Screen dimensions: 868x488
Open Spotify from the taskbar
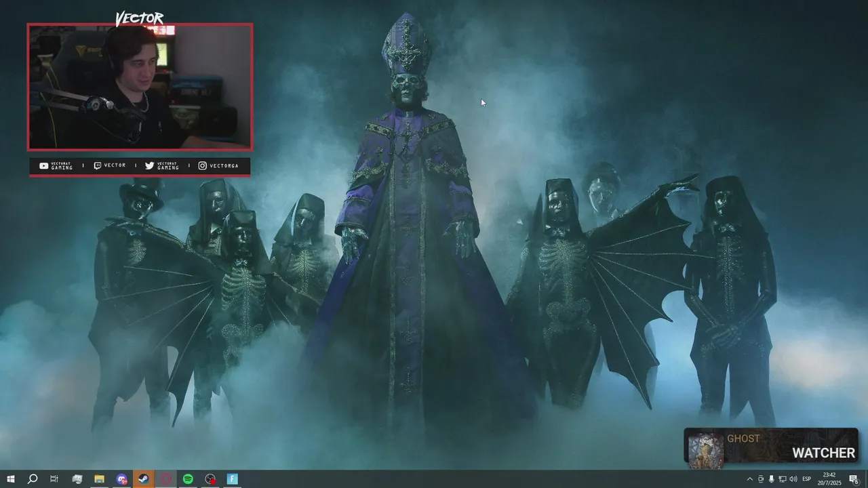tap(188, 479)
